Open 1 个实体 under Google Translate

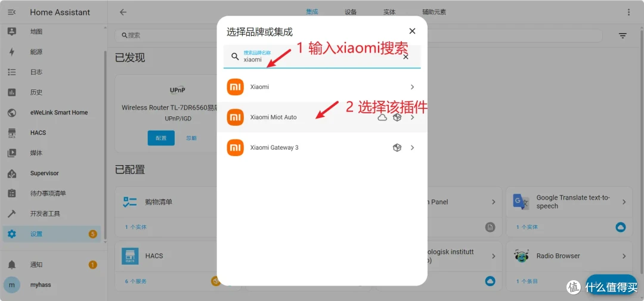[527, 226]
